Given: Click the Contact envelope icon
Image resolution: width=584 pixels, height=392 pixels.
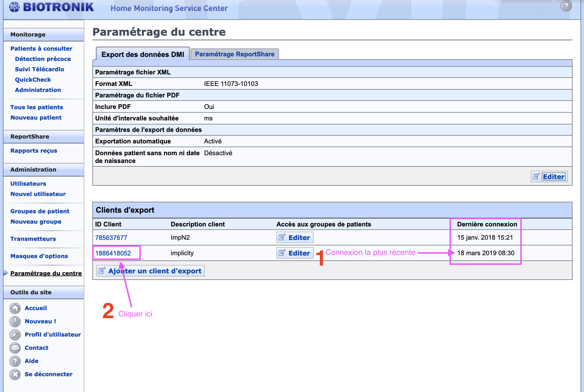Looking at the screenshot, I should tap(15, 348).
